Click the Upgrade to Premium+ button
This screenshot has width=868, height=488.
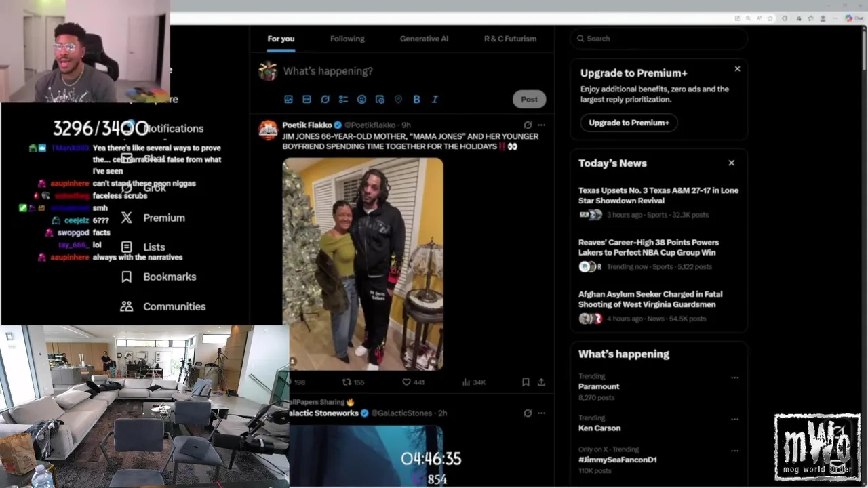pyautogui.click(x=629, y=123)
